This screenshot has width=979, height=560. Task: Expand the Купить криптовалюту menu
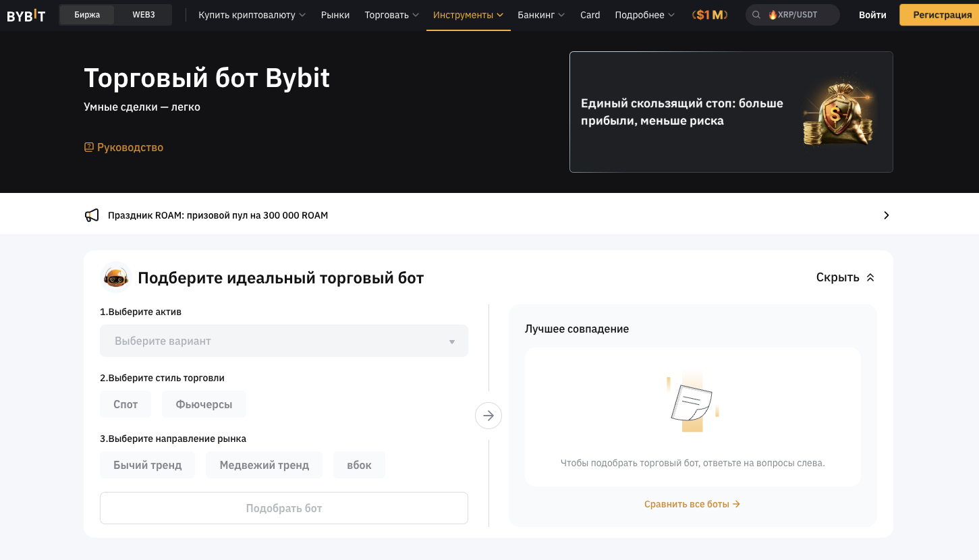(x=252, y=15)
